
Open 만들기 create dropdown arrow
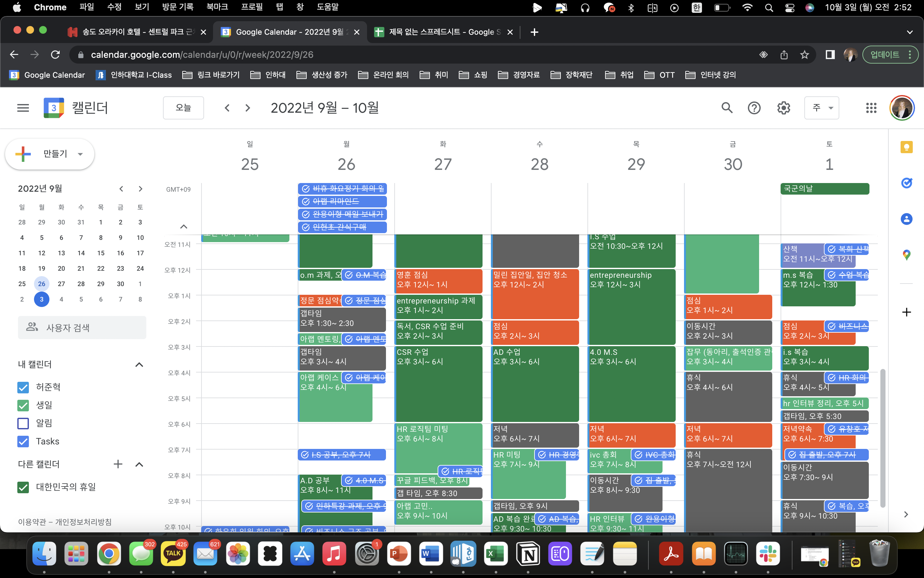coord(80,154)
